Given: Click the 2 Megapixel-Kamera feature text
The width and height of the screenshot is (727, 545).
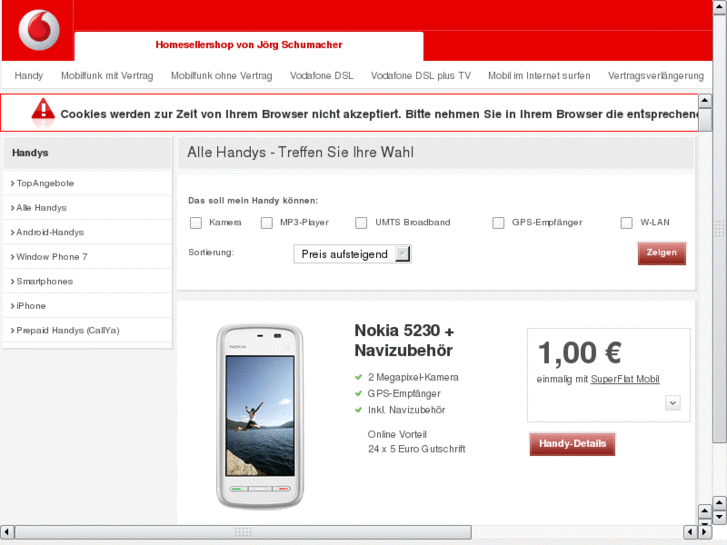Looking at the screenshot, I should click(413, 378).
